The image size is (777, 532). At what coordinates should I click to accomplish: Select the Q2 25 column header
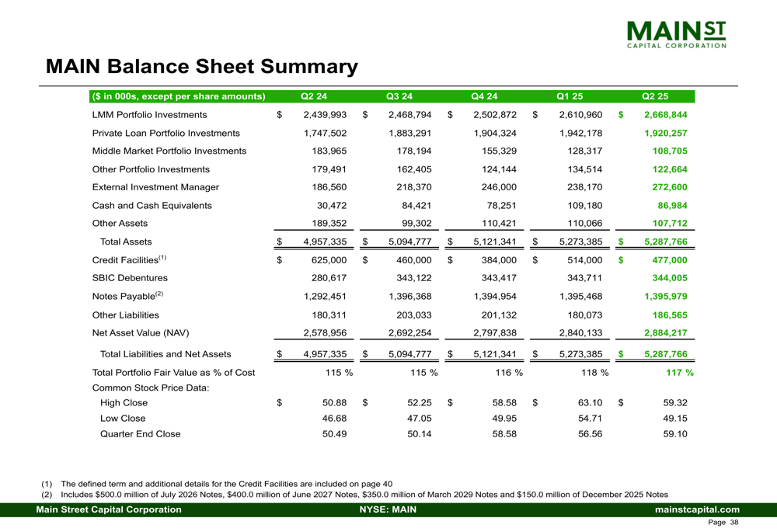tap(654, 96)
